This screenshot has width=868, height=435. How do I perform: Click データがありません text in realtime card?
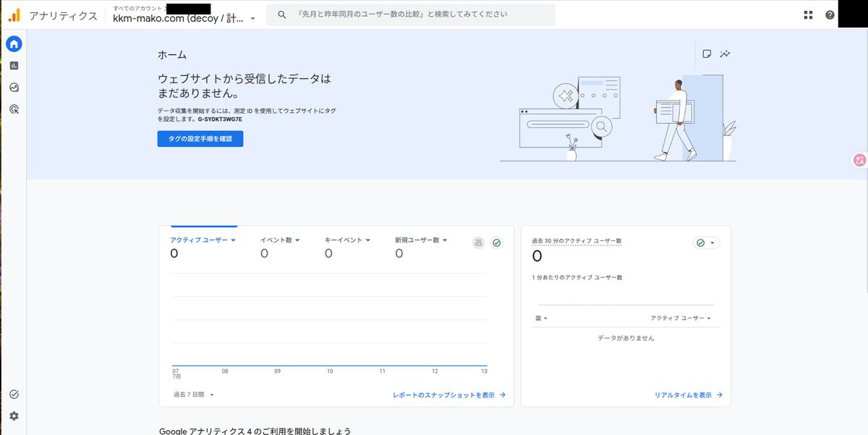point(626,338)
